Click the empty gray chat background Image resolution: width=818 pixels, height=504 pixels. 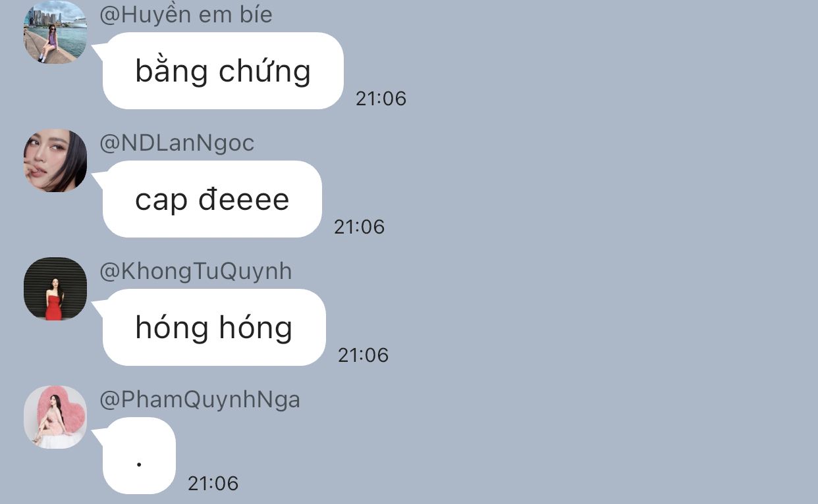click(x=593, y=263)
